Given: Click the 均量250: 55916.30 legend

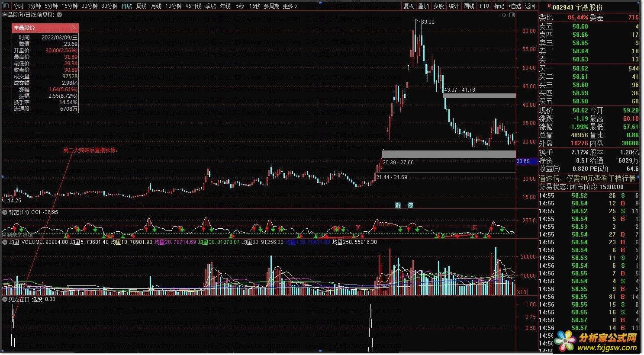Looking at the screenshot, I should point(354,242).
